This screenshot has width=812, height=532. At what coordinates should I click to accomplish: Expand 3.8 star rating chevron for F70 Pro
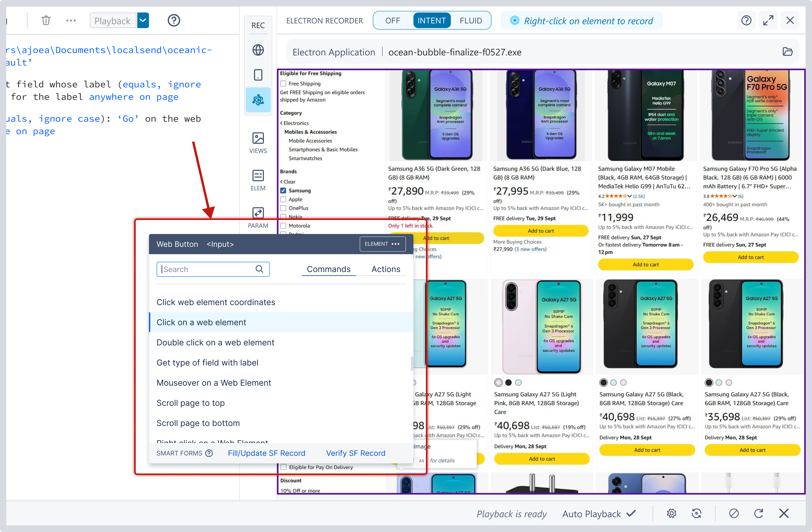click(735, 196)
